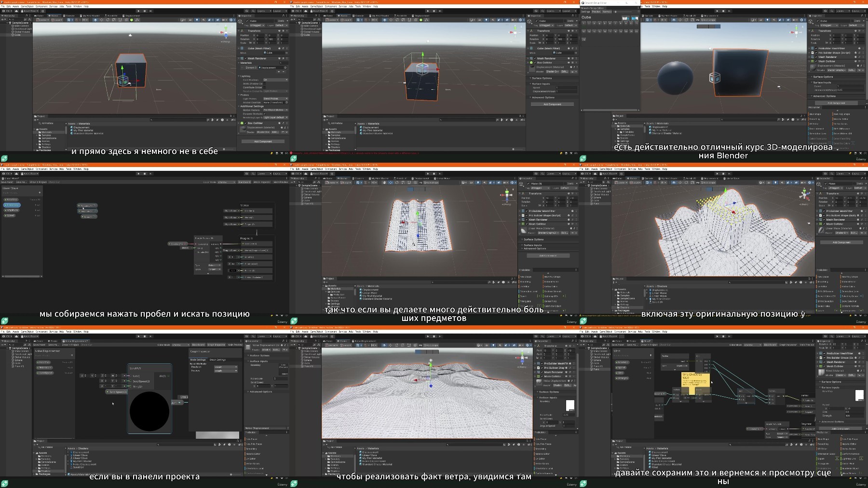868x488 pixels.
Task: Select smoothing group 23 in the Smooth Group Editor
Action: (583, 39)
